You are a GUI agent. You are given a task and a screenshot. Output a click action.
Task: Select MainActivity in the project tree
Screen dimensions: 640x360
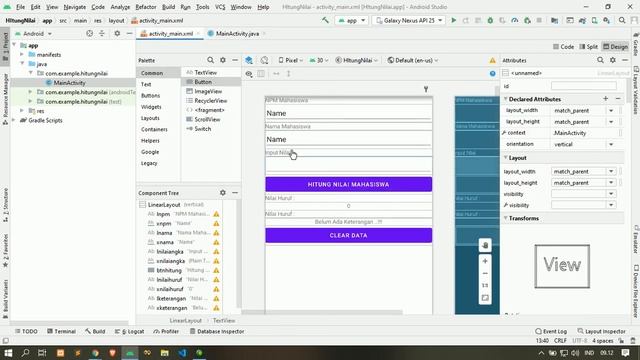click(x=69, y=83)
